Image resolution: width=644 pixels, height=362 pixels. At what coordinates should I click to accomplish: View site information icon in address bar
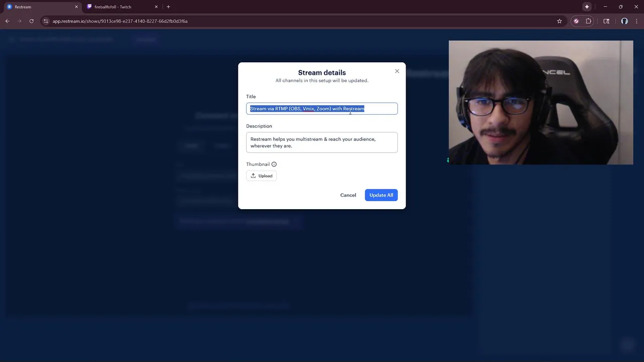(x=46, y=21)
